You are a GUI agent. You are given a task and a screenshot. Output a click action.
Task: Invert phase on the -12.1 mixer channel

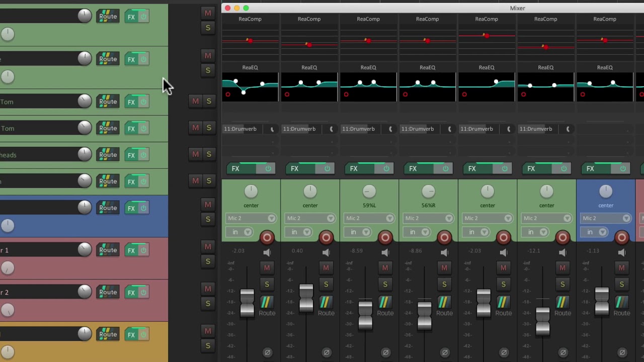[x=563, y=352]
